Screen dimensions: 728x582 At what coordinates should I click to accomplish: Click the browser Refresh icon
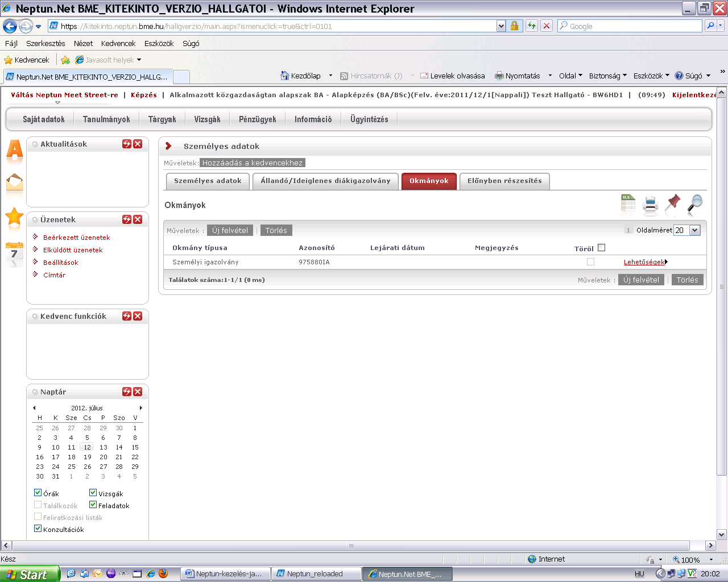click(x=532, y=26)
